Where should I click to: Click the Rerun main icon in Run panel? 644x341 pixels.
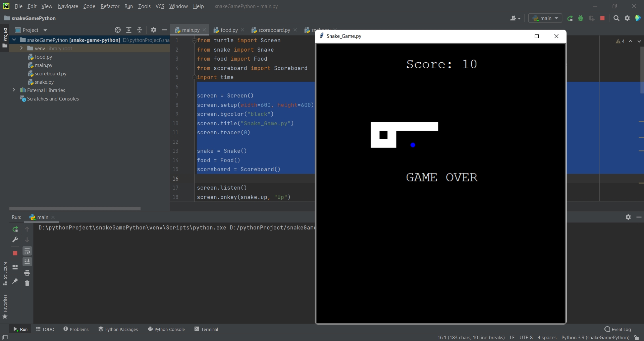click(15, 229)
